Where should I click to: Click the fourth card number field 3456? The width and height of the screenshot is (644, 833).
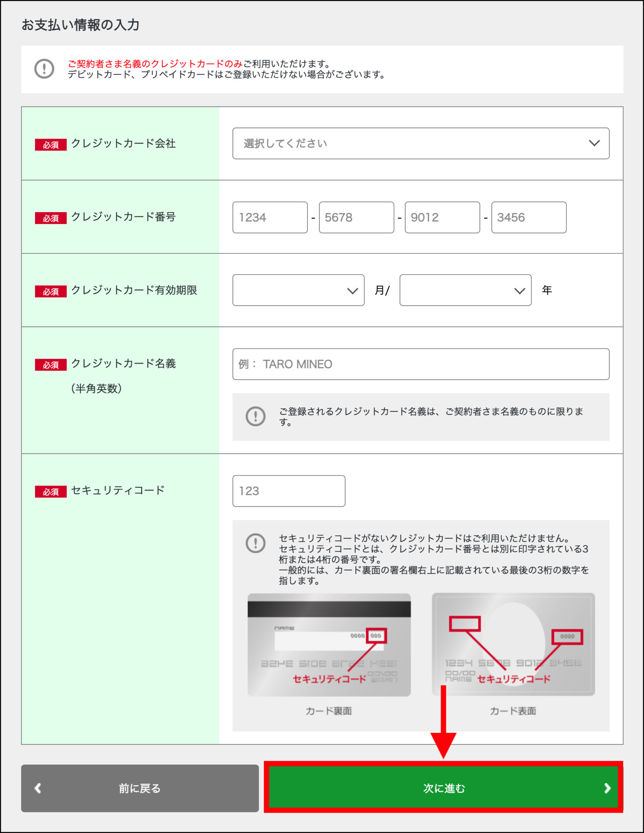[x=529, y=217]
